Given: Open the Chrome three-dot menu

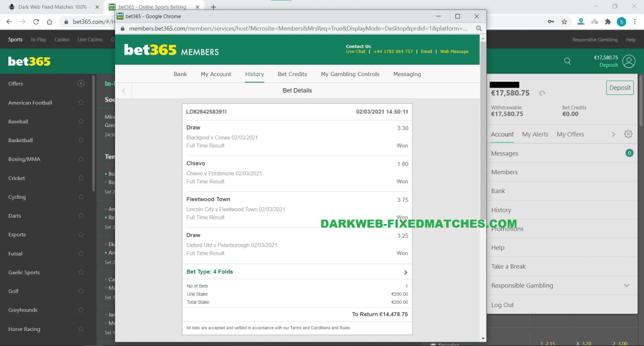Looking at the screenshot, I should (635, 22).
